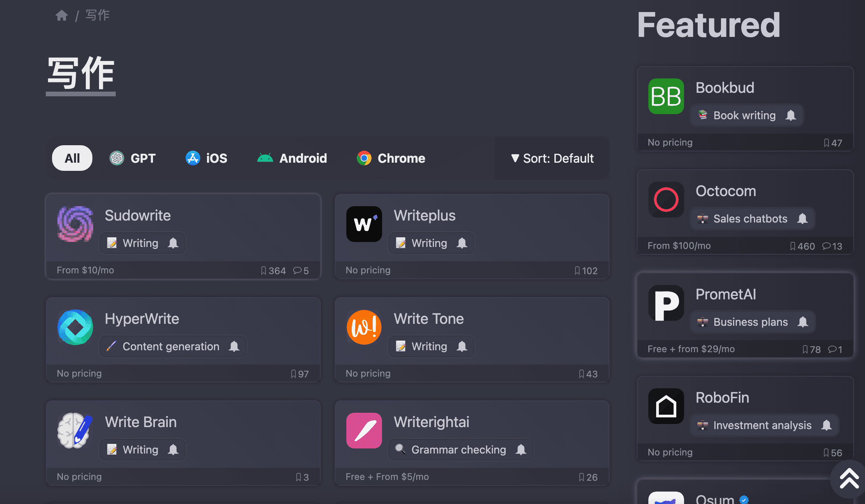Image resolution: width=865 pixels, height=504 pixels.
Task: Click the Writerightai pink feather icon
Action: click(364, 431)
